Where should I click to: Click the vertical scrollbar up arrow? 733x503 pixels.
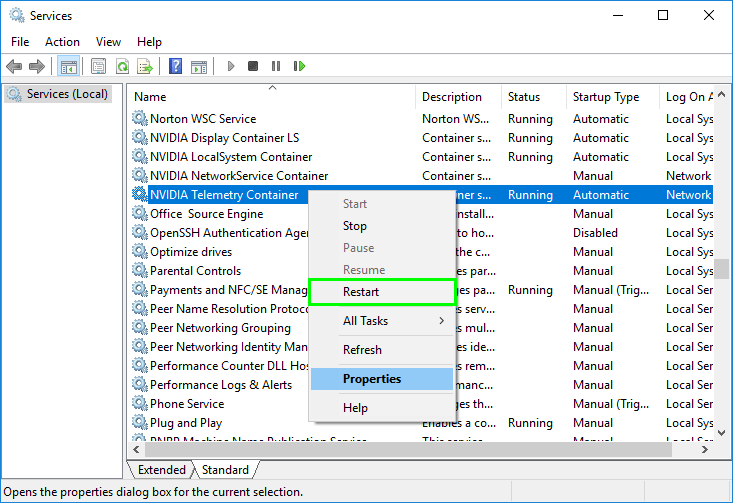pyautogui.click(x=721, y=94)
